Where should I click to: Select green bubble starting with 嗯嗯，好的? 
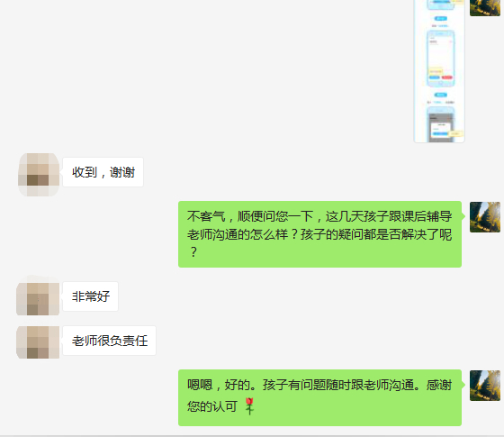pyautogui.click(x=319, y=397)
